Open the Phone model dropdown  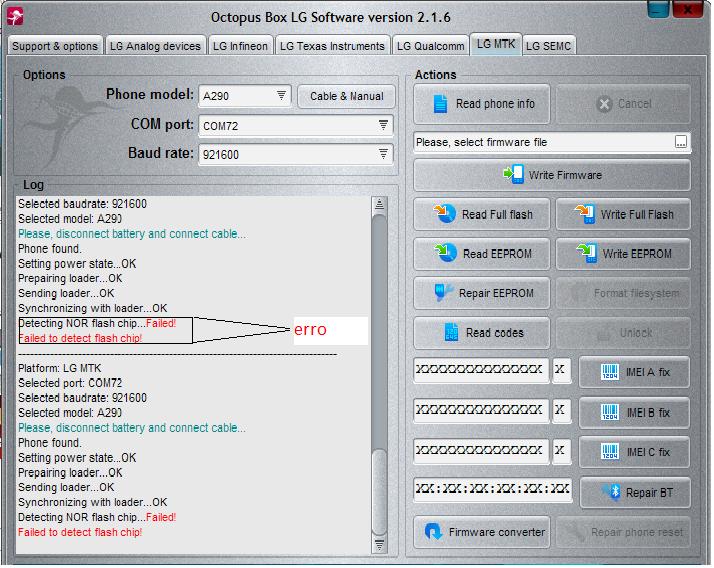pos(281,95)
